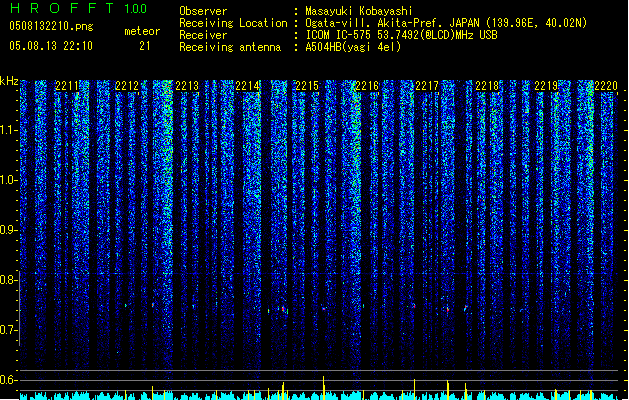
Task: Click the 1.1 kHz axis tick label
Action: 9,131
